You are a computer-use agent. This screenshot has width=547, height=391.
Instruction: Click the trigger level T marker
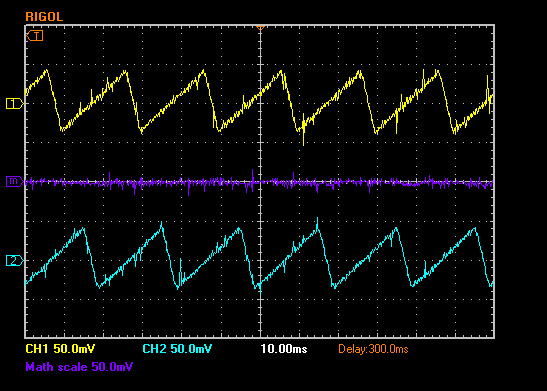(x=35, y=36)
